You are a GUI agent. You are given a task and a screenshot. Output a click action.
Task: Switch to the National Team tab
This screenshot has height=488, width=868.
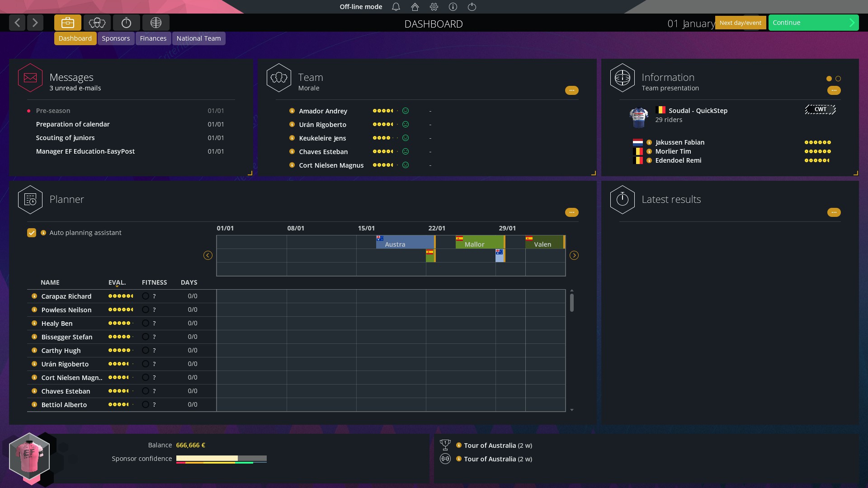pos(198,38)
